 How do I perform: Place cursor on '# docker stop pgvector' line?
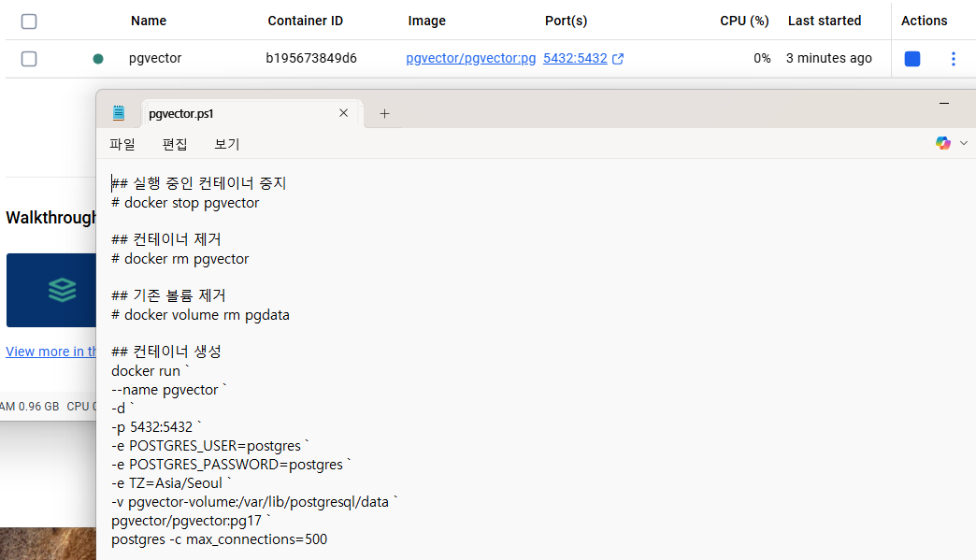click(185, 203)
